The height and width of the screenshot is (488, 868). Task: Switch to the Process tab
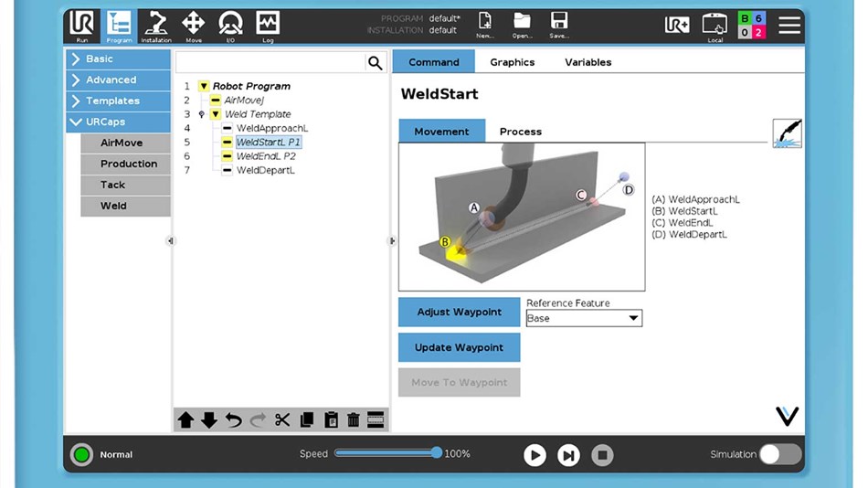[520, 132]
